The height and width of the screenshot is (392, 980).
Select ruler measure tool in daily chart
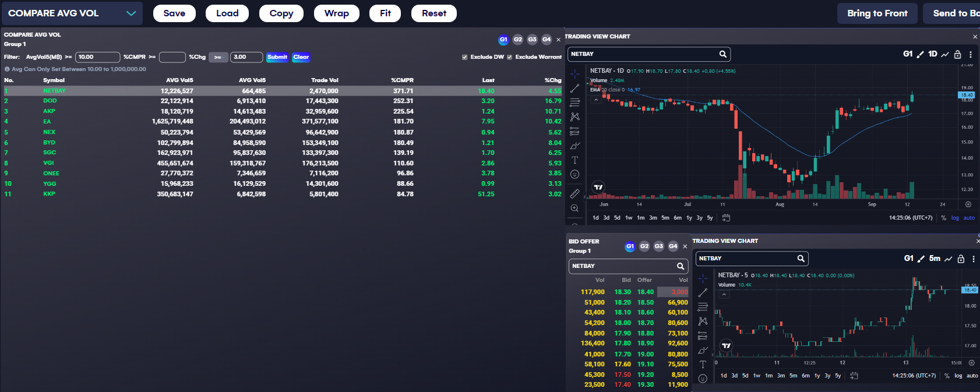click(x=574, y=193)
